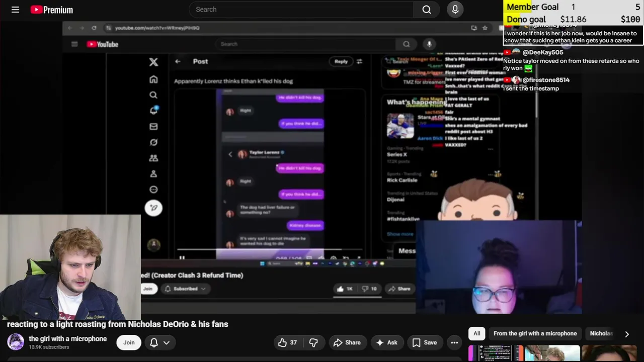Click the embedded X video progress bar
This screenshot has width=644, height=362.
(x=269, y=249)
